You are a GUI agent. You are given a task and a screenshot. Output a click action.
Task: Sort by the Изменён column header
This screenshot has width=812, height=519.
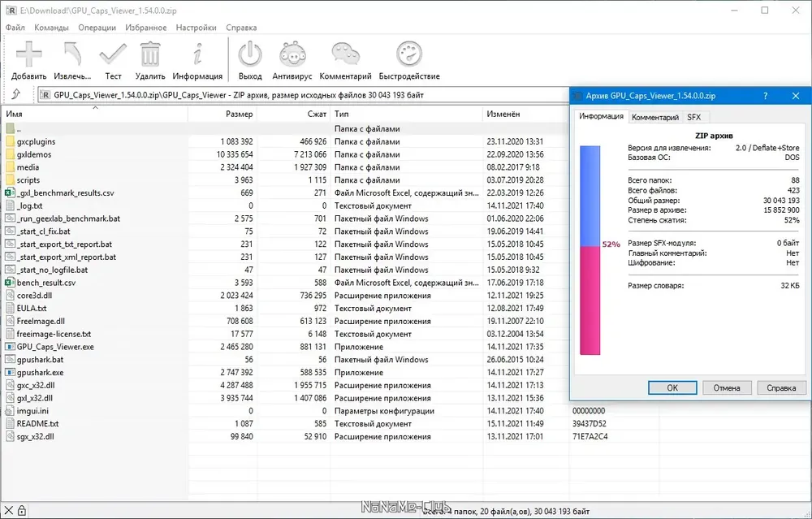525,114
